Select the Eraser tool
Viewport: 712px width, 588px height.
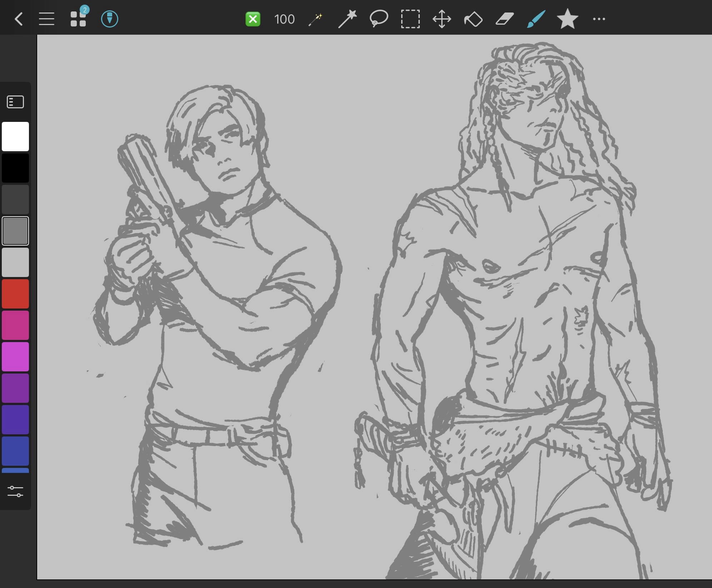pos(505,19)
